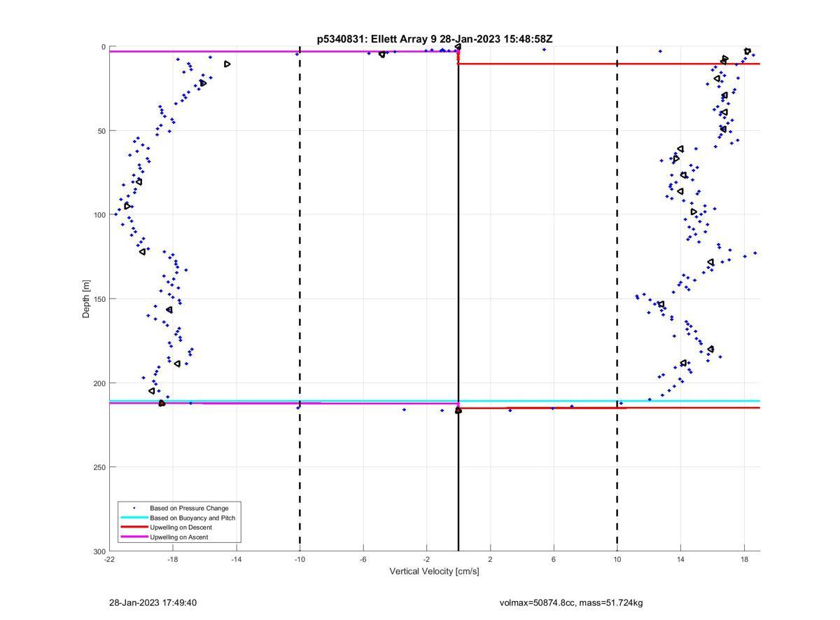Select 'Upwelling on Ascent' legend entry
The height and width of the screenshot is (620, 840).
point(178,537)
